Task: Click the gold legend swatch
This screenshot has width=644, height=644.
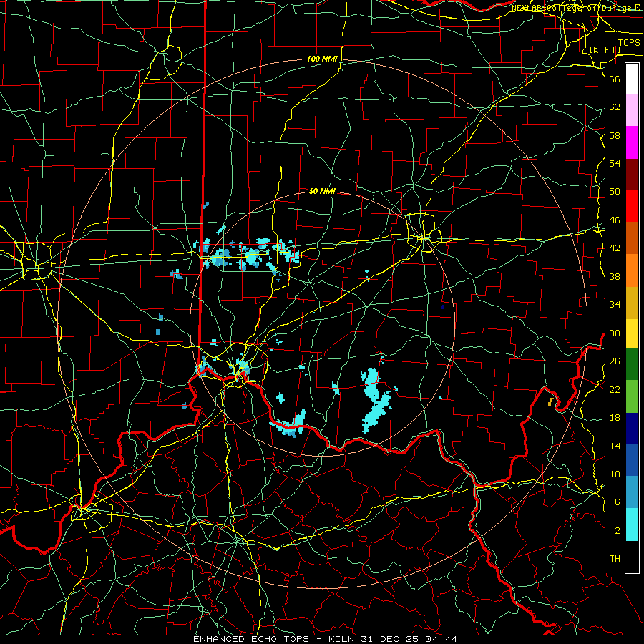Action: point(632,303)
